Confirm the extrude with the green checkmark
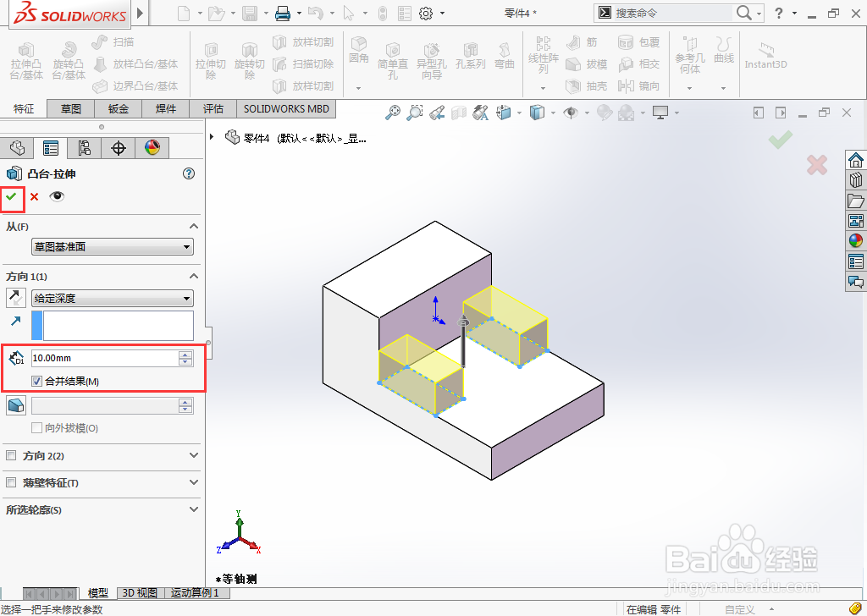This screenshot has height=616, width=867. pyautogui.click(x=11, y=196)
